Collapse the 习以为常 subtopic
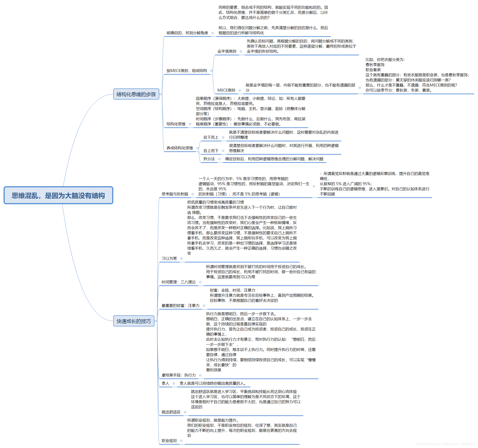The width and height of the screenshot is (478, 448). pyautogui.click(x=181, y=259)
